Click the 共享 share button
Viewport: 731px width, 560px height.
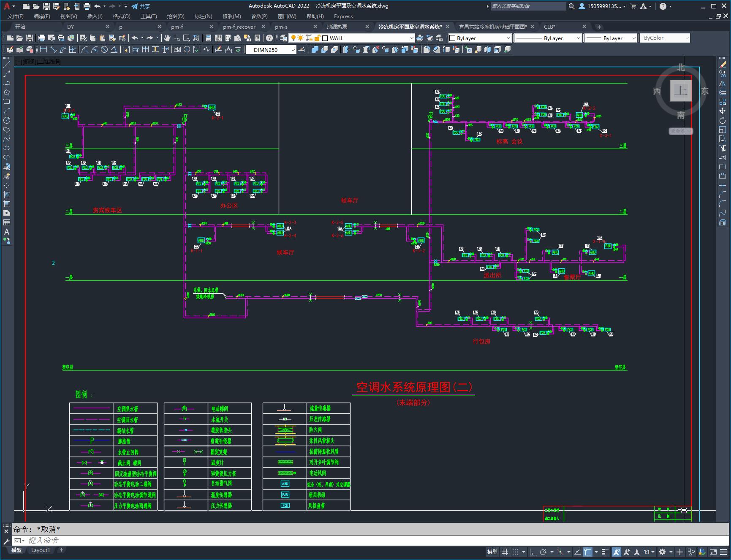pos(141,6)
